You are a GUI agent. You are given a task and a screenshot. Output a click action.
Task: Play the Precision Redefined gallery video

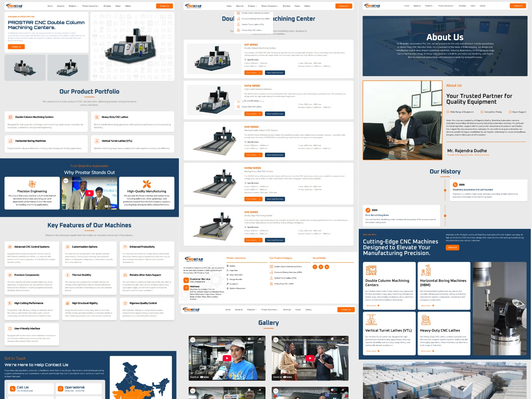click(227, 358)
